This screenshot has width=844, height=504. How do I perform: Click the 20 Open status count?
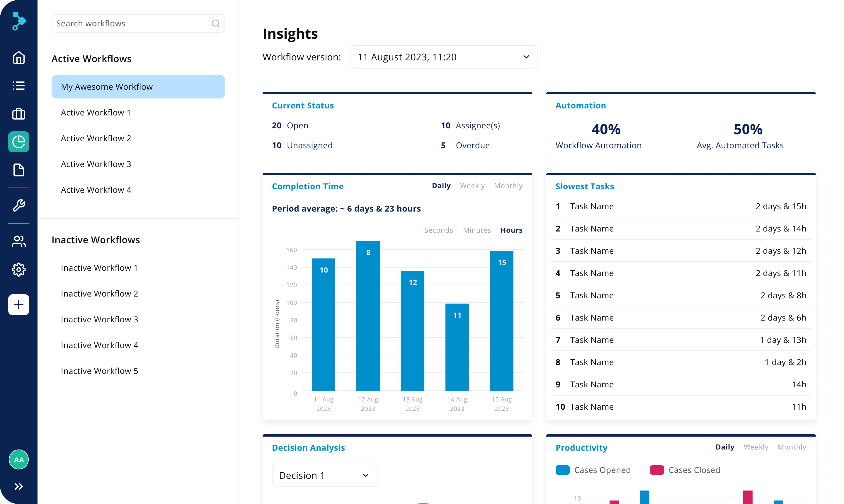click(x=290, y=125)
